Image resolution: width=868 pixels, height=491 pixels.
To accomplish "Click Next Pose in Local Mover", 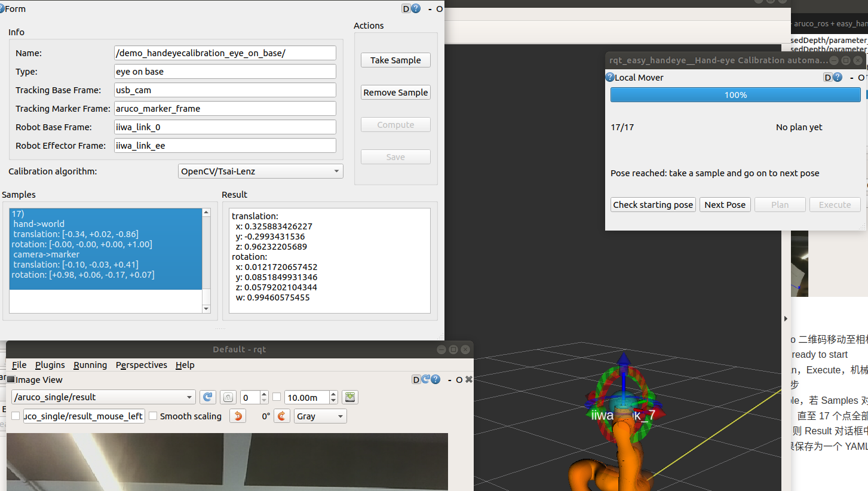I will point(725,204).
